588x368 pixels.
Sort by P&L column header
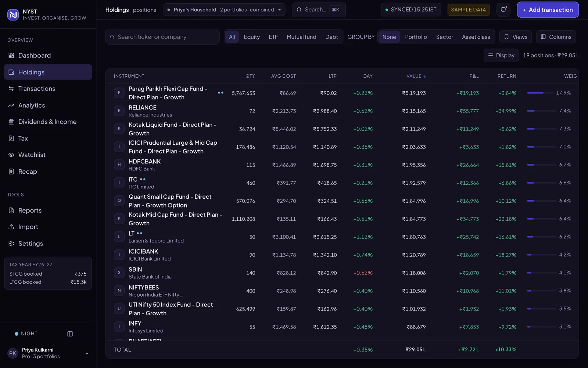[x=474, y=76]
